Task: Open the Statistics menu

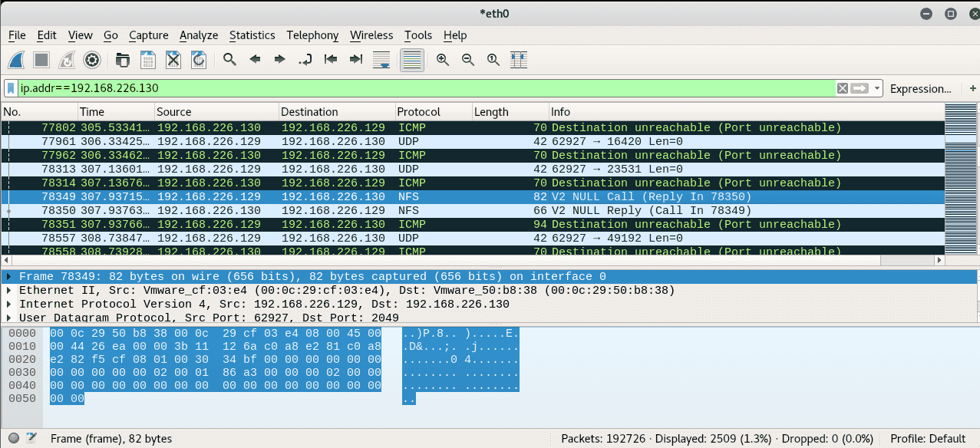Action: tap(252, 35)
